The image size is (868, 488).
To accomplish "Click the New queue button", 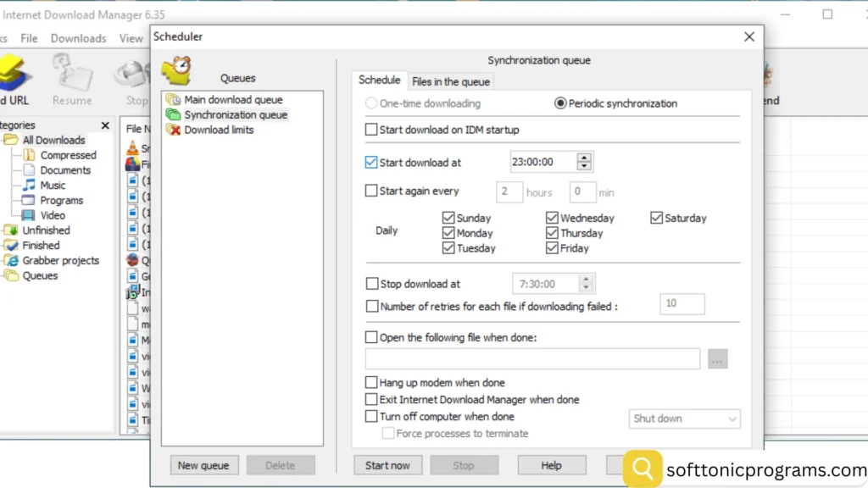I will coord(203,465).
